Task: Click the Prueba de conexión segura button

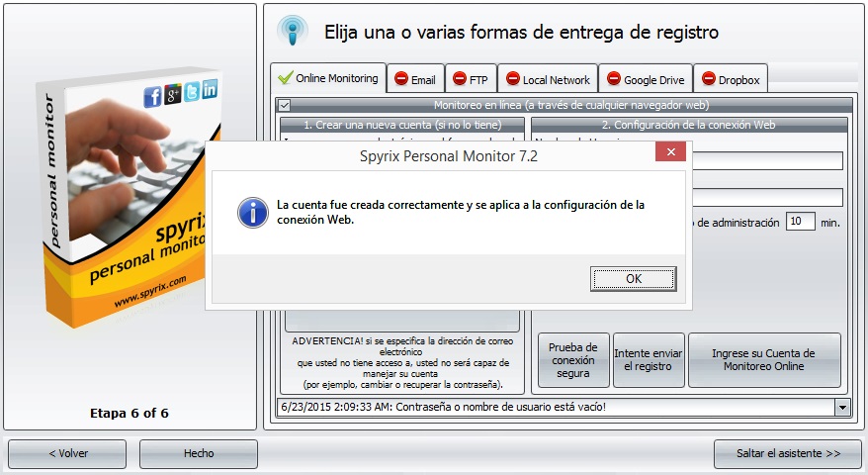Action: [x=573, y=360]
